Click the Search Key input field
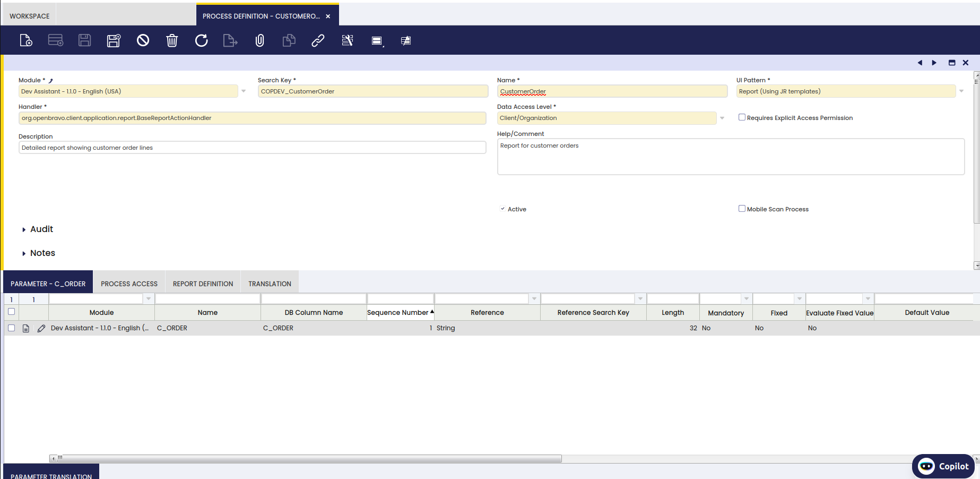This screenshot has height=479, width=980. (373, 91)
